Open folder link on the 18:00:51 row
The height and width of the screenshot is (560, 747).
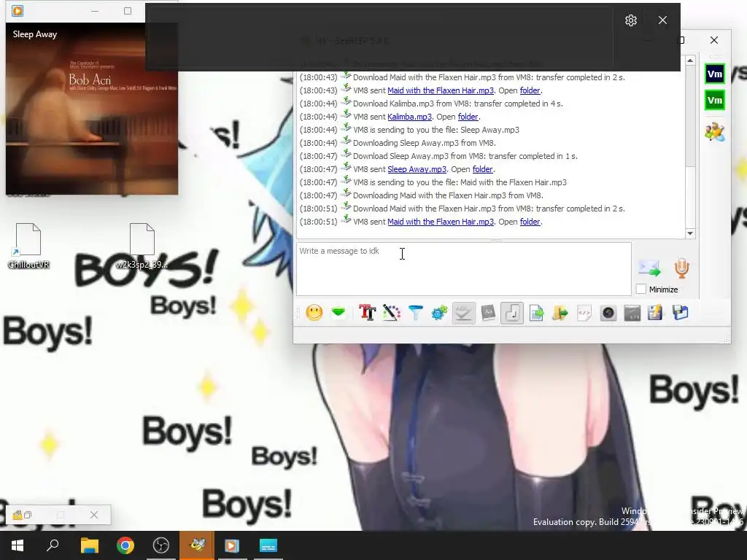point(530,222)
